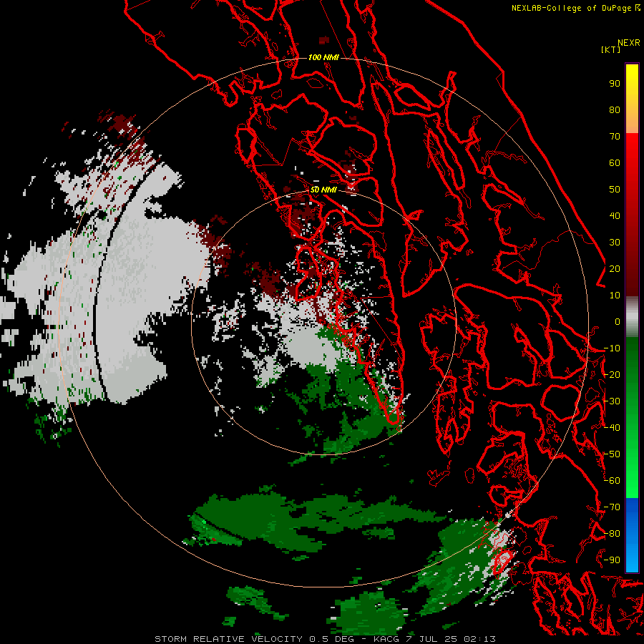Click the 80 value on velocity scale
Image resolution: width=644 pixels, height=644 pixels.
[x=615, y=109]
